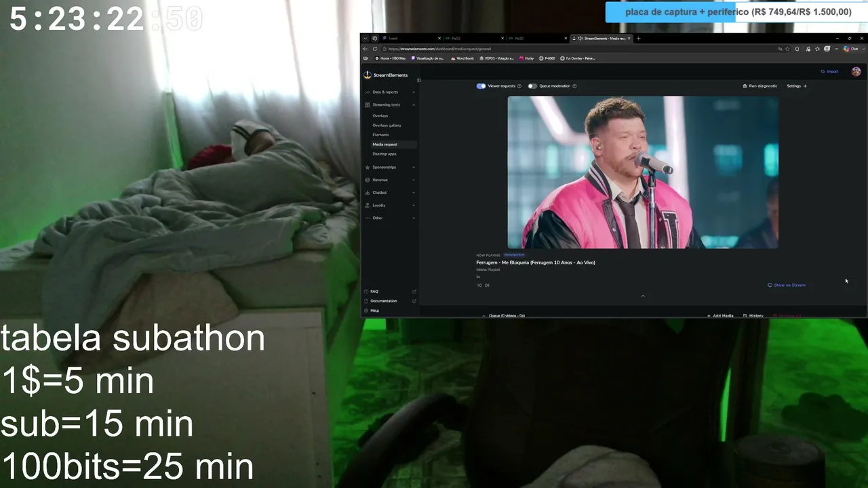Open the browser workspaces icon
Image resolution: width=868 pixels, height=488 pixels.
(374, 39)
